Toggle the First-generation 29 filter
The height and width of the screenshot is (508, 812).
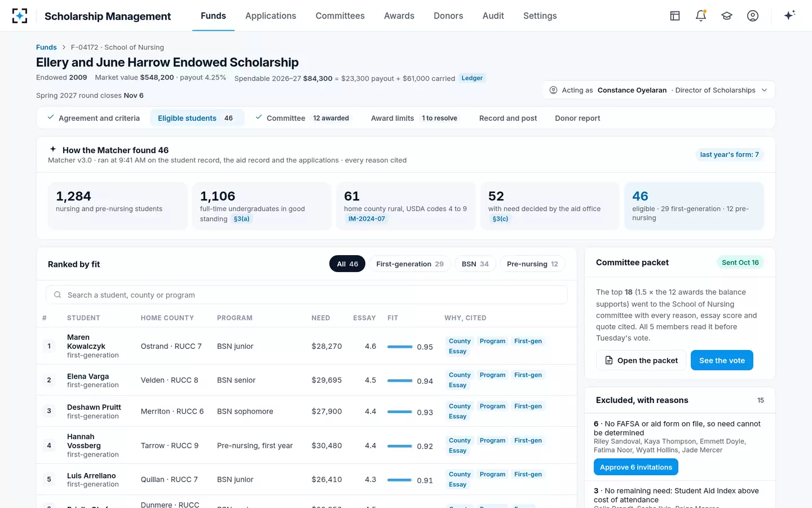pos(410,264)
